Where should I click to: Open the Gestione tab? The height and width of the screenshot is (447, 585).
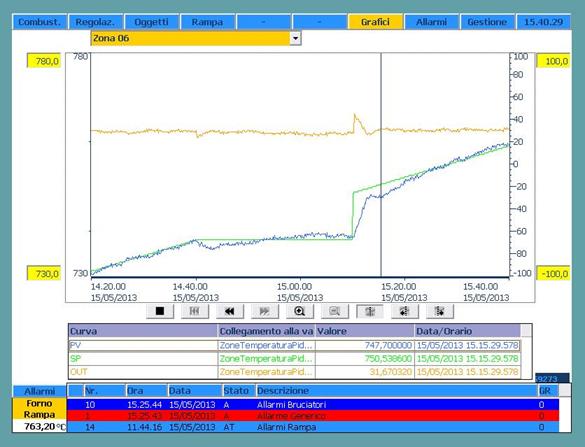click(487, 22)
